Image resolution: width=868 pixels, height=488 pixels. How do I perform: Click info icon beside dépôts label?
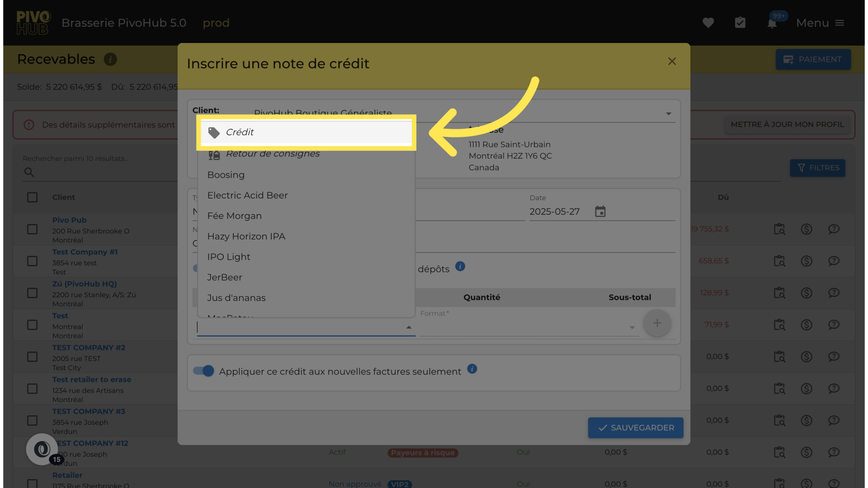pos(460,267)
